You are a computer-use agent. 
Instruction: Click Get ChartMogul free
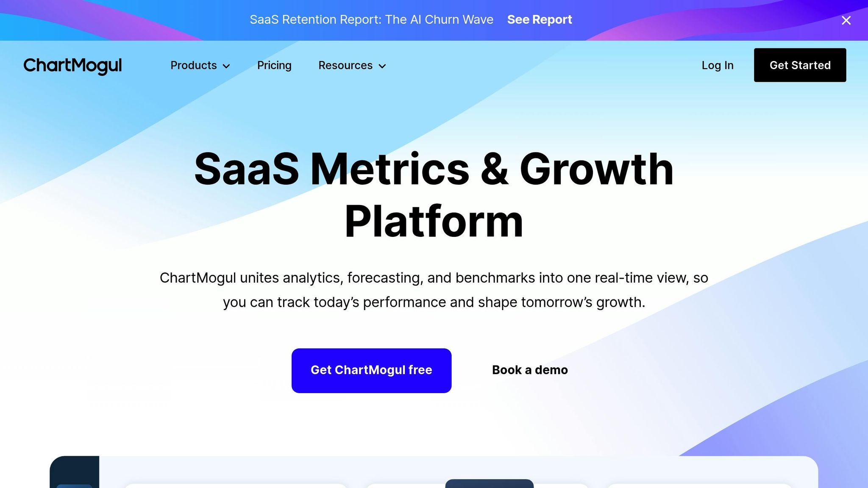click(x=371, y=370)
